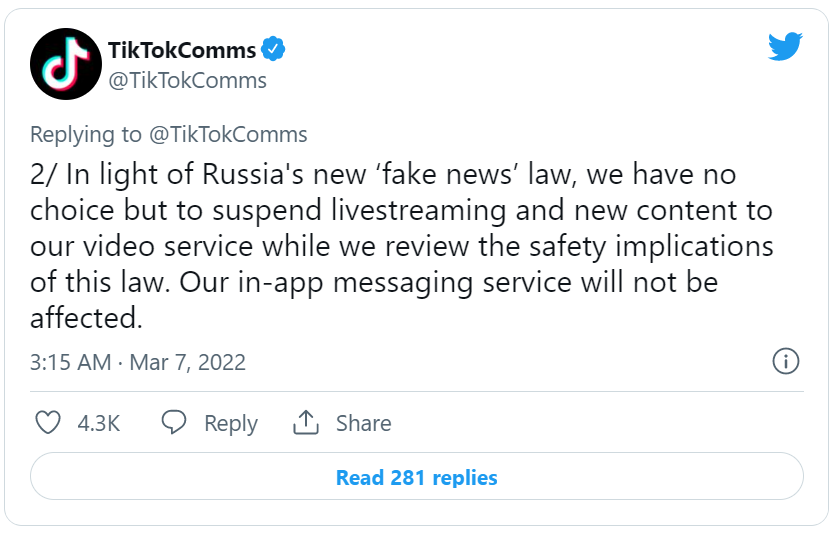This screenshot has width=839, height=537.
Task: Click the 4.3K like count
Action: pyautogui.click(x=99, y=423)
